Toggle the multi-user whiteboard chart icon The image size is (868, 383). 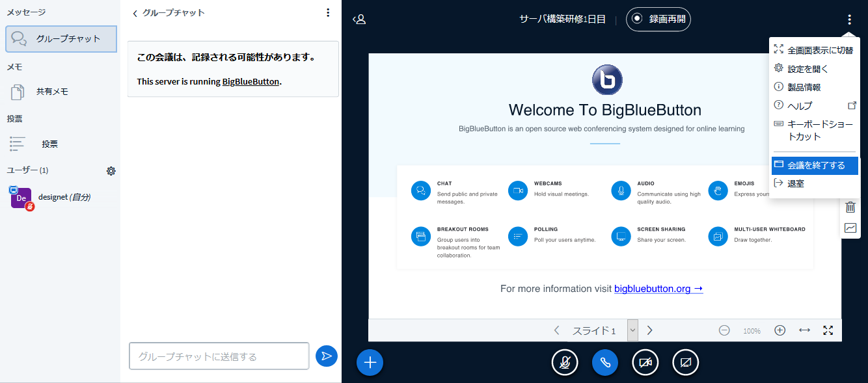click(850, 228)
